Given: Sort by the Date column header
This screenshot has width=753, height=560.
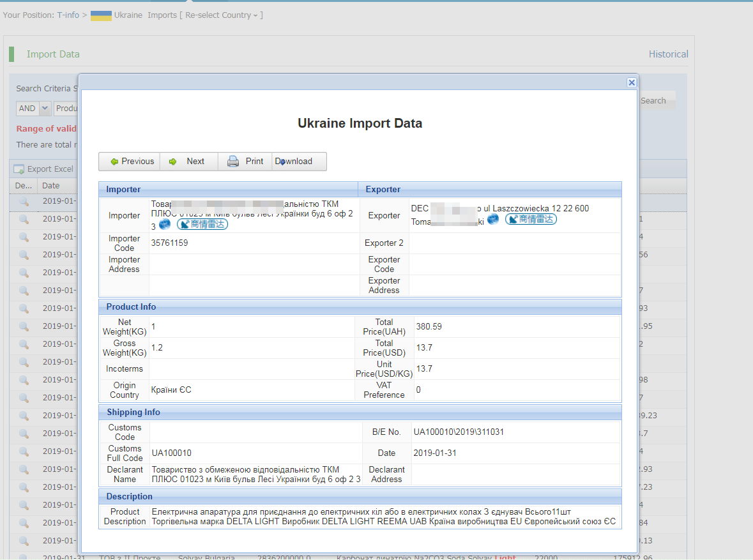Looking at the screenshot, I should click(x=51, y=186).
